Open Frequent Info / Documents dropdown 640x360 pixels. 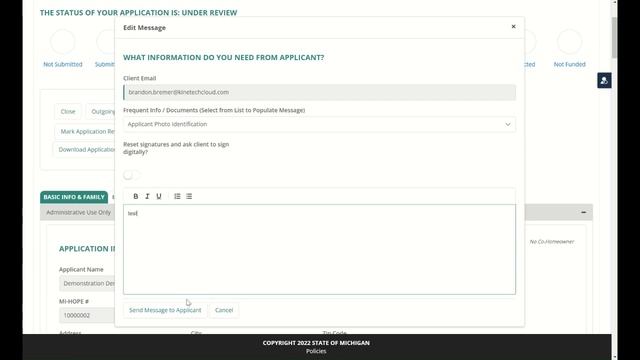(319, 124)
